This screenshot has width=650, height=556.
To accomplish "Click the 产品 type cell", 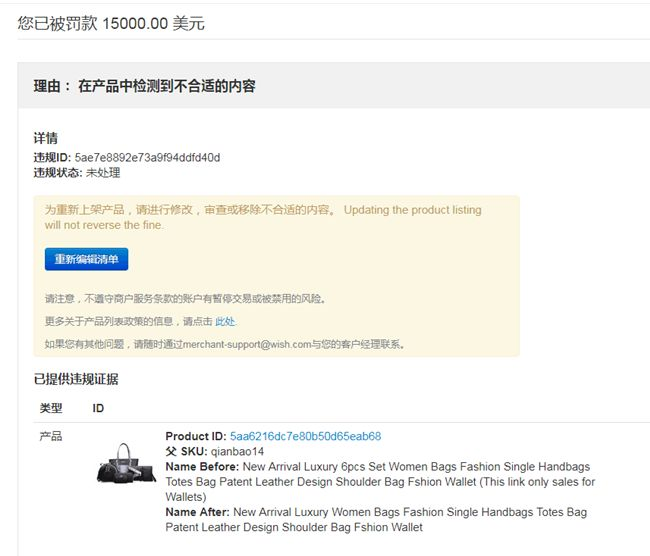I will tap(51, 436).
